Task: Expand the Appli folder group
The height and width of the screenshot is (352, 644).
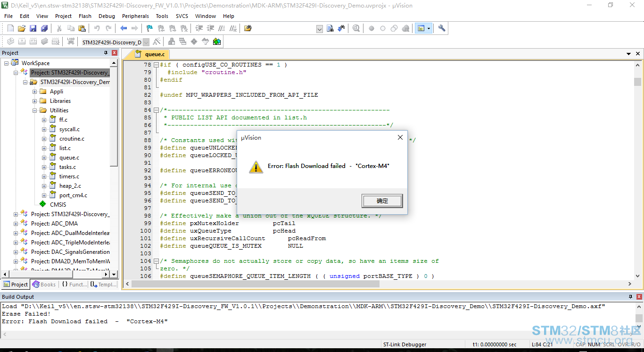Action: (35, 92)
